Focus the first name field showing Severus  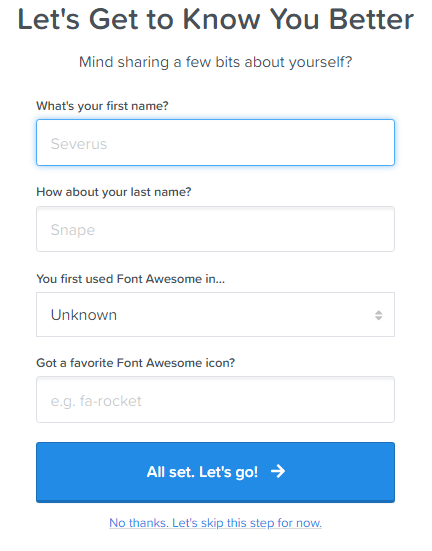point(215,143)
